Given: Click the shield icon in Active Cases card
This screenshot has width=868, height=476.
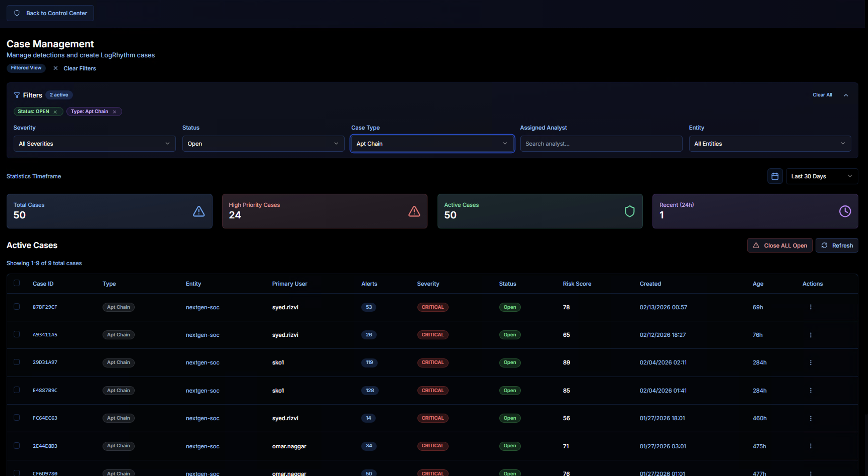Looking at the screenshot, I should coord(629,211).
